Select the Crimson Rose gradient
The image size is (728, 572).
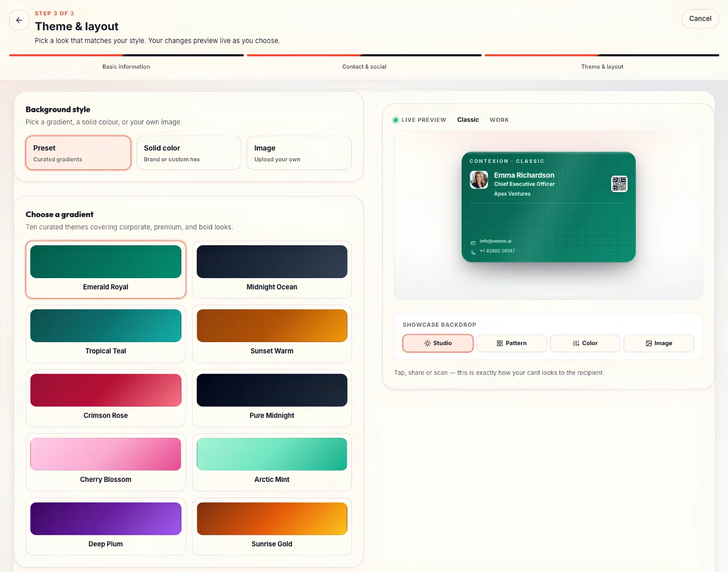[106, 398]
